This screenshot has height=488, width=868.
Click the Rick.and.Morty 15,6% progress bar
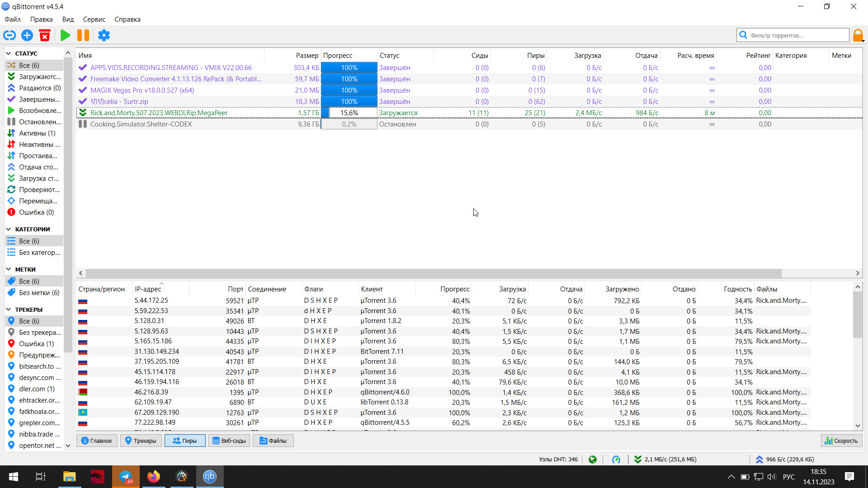click(x=349, y=113)
